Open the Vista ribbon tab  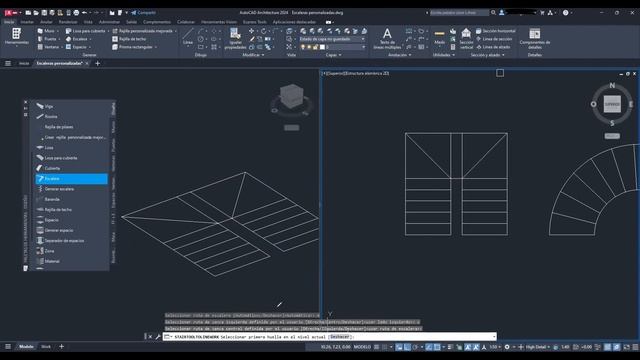(88, 22)
